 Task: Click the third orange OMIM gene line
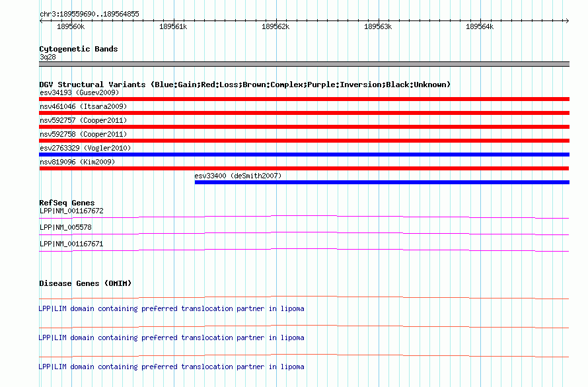click(304, 355)
